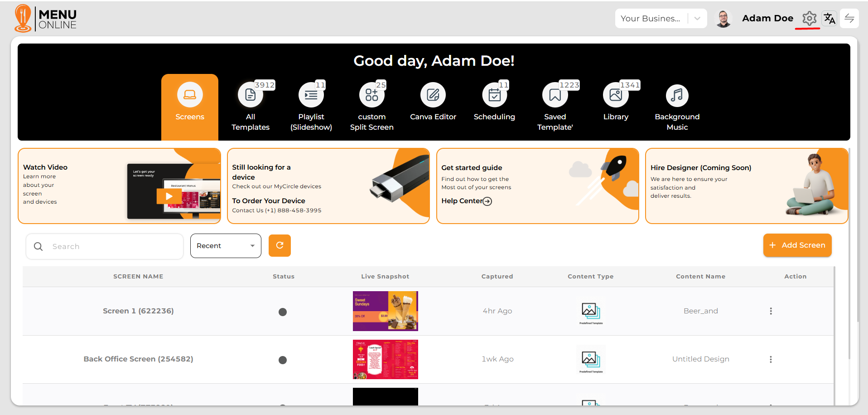Open the settings gear icon

[809, 19]
